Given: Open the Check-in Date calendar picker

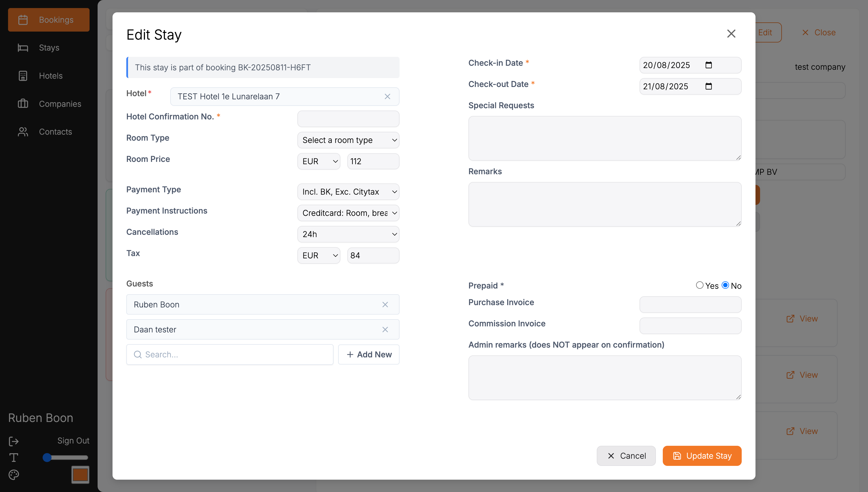Looking at the screenshot, I should point(708,65).
